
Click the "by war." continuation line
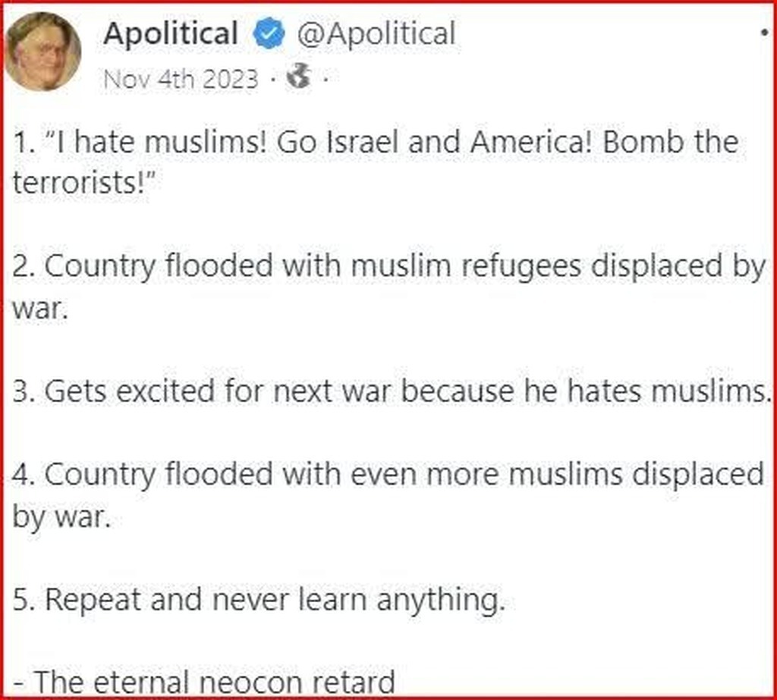point(61,517)
